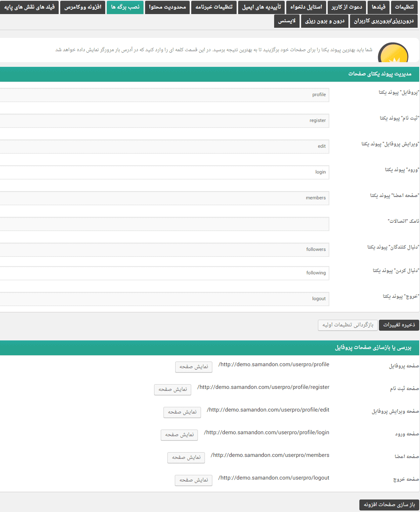Viewport: 420px width, 512px height.
Task: Click the "پروفایل" پیوند یکتا label
Action: pos(399,93)
